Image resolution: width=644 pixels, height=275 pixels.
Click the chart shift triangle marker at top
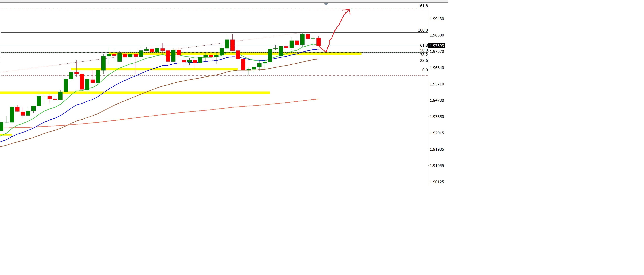tap(326, 4)
